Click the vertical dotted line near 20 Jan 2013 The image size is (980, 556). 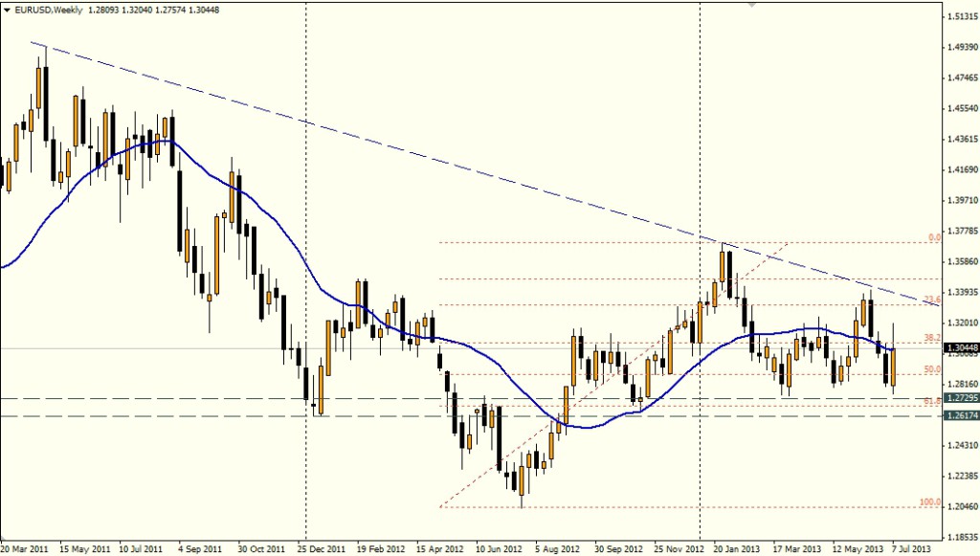pyautogui.click(x=701, y=144)
